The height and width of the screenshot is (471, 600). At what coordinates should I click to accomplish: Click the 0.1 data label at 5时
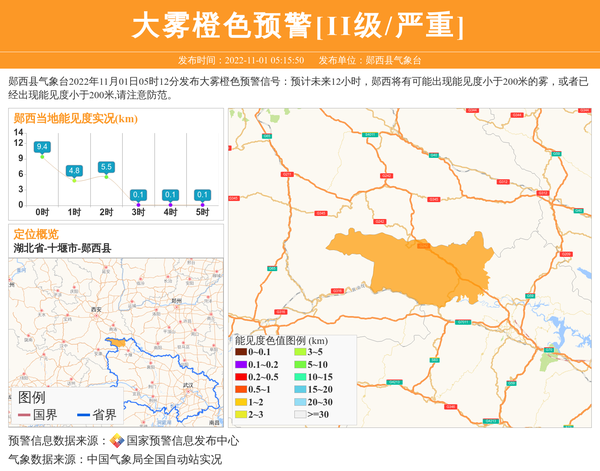(202, 195)
